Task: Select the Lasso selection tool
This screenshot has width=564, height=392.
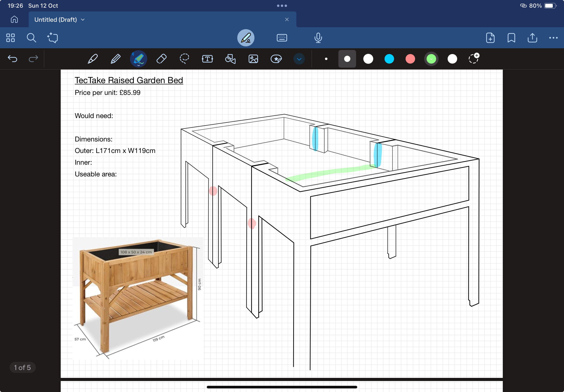Action: pos(184,59)
